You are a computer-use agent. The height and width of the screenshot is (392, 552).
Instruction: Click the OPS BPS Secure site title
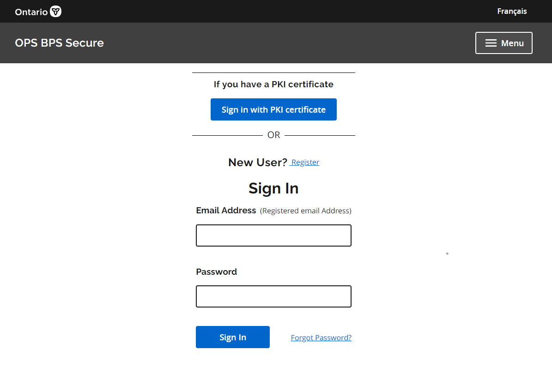pyautogui.click(x=59, y=43)
